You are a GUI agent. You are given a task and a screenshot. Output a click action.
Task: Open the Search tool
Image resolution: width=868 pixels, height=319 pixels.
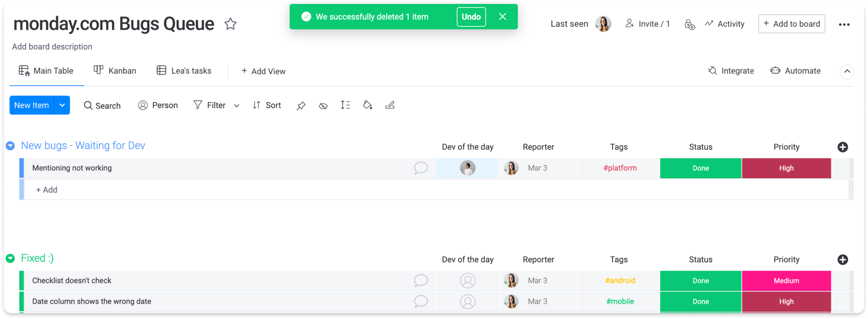[102, 105]
